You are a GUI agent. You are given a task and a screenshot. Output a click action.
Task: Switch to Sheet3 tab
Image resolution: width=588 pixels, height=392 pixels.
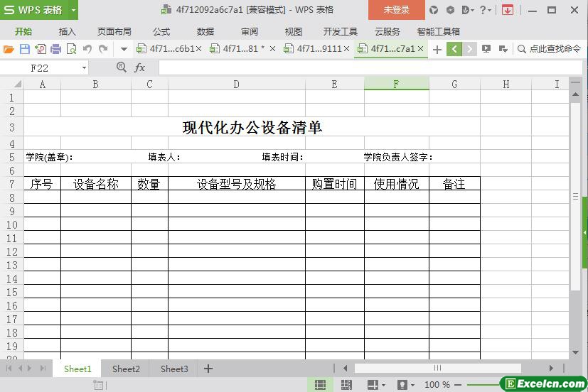click(174, 369)
